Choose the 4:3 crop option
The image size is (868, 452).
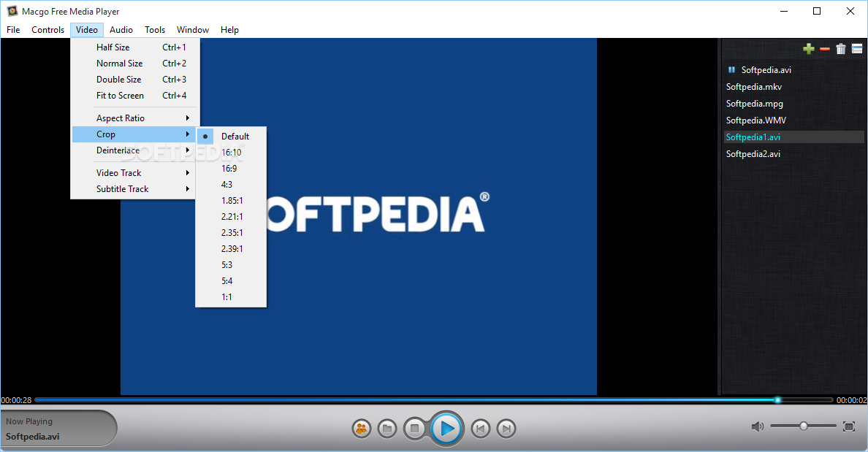point(232,184)
